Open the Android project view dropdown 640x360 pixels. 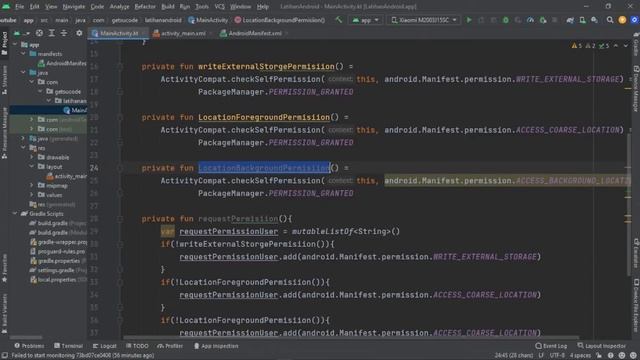coord(22,33)
